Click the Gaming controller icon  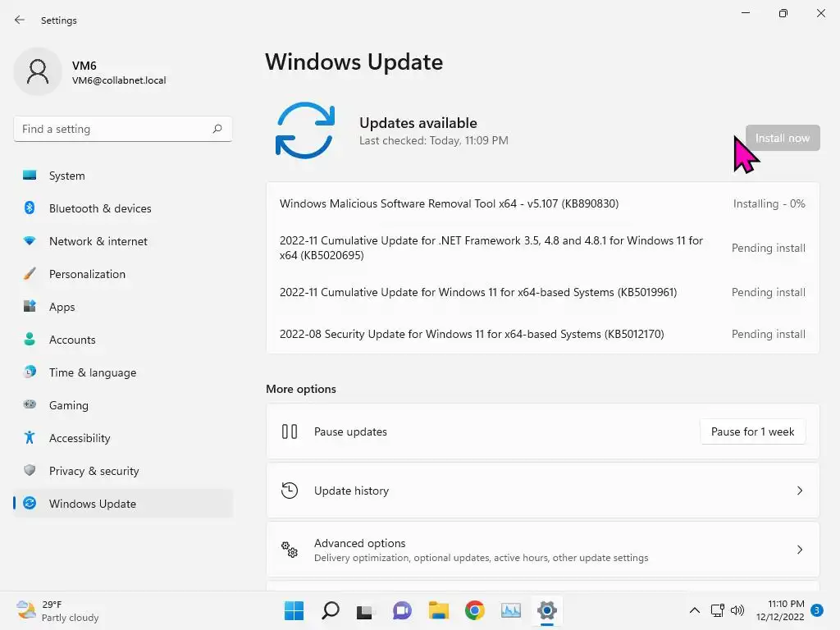click(30, 404)
